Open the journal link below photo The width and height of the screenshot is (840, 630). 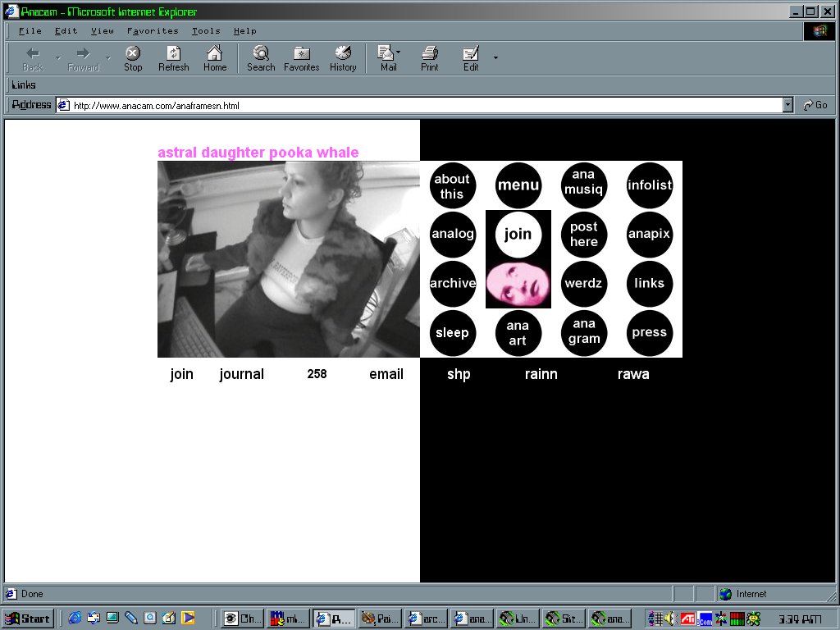[241, 374]
